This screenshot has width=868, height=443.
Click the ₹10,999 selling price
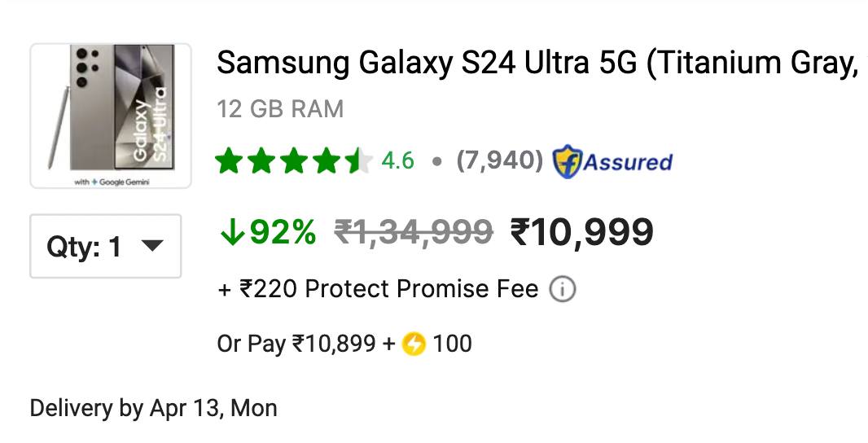click(582, 232)
